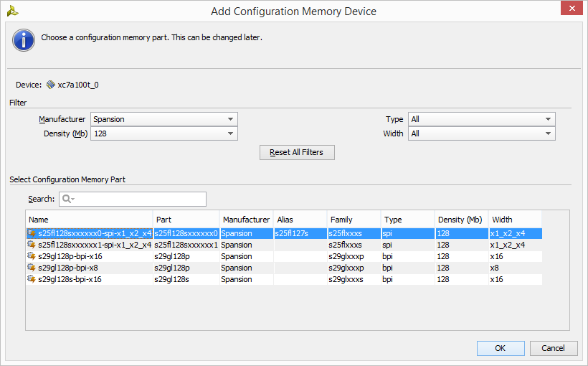Sort by the Alias column header
This screenshot has width=588, height=366.
(300, 220)
